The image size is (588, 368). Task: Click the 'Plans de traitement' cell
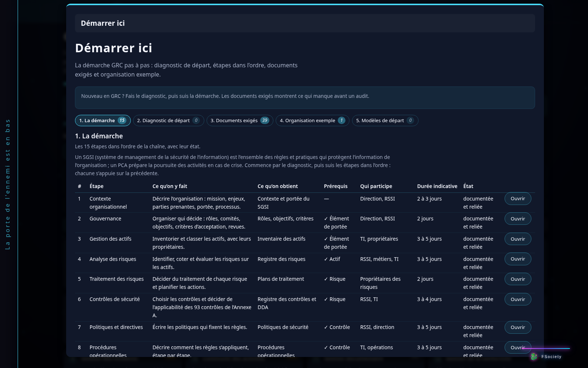281,279
